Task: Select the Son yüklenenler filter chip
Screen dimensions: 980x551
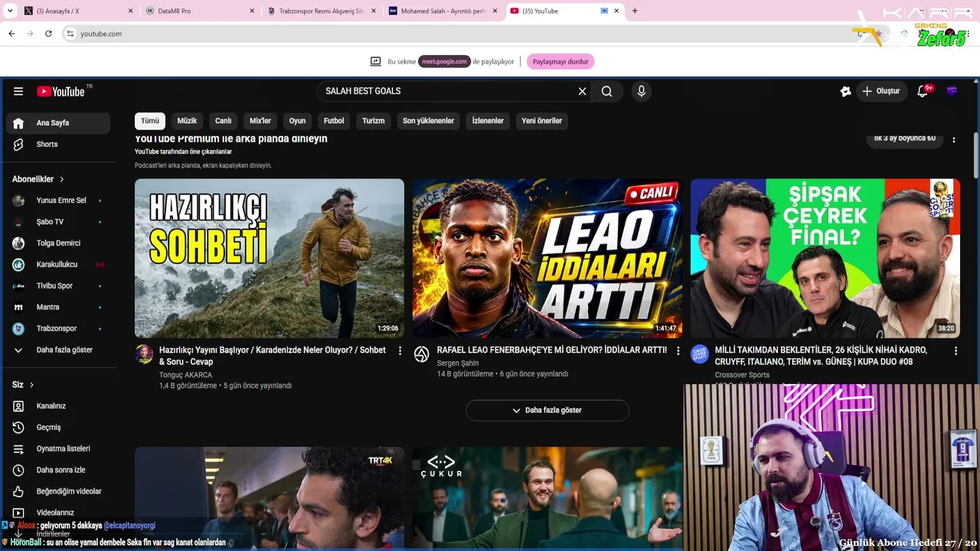Action: 429,121
